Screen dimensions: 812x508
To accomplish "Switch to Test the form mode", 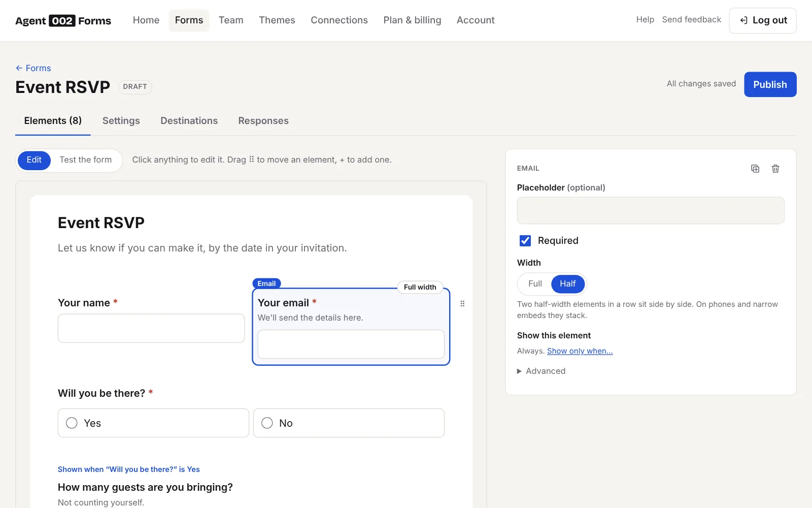I will pyautogui.click(x=86, y=160).
